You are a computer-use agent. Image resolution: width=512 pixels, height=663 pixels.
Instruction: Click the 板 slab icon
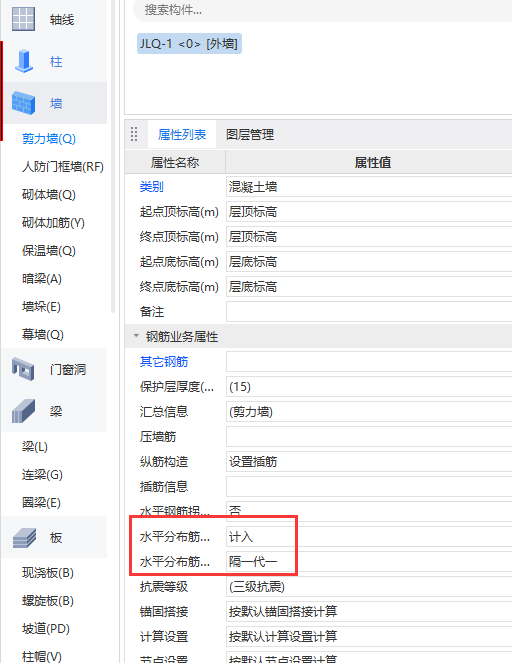(24, 538)
